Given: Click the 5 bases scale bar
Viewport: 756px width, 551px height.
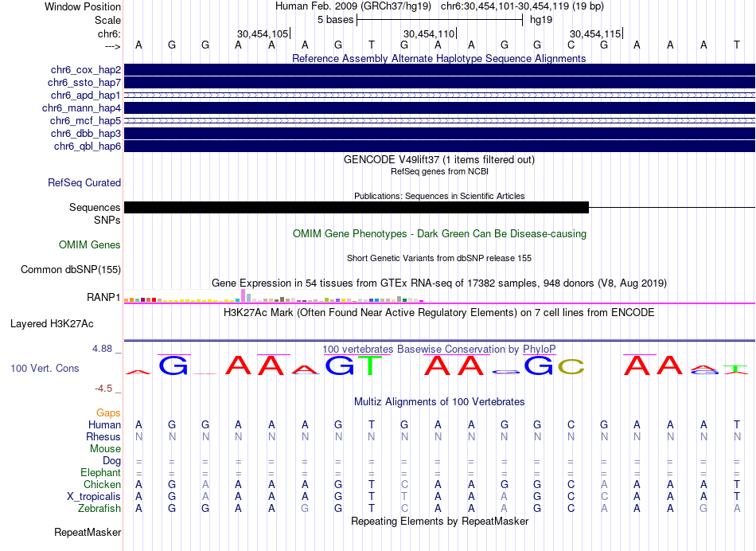Looking at the screenshot, I should point(440,20).
